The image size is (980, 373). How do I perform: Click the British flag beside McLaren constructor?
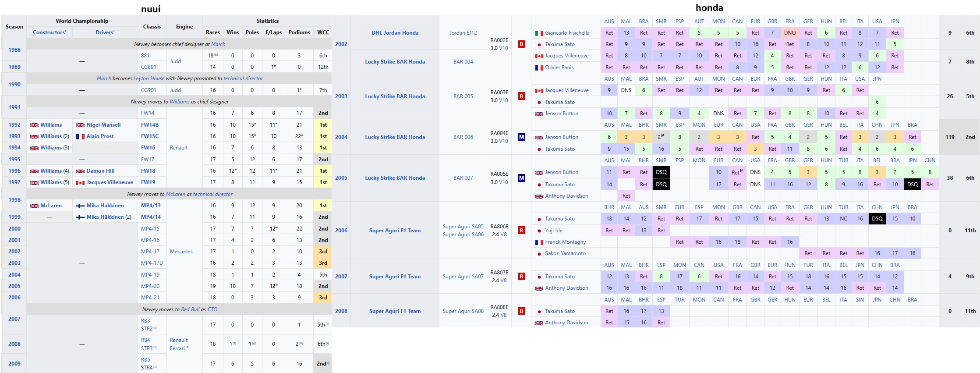(34, 206)
